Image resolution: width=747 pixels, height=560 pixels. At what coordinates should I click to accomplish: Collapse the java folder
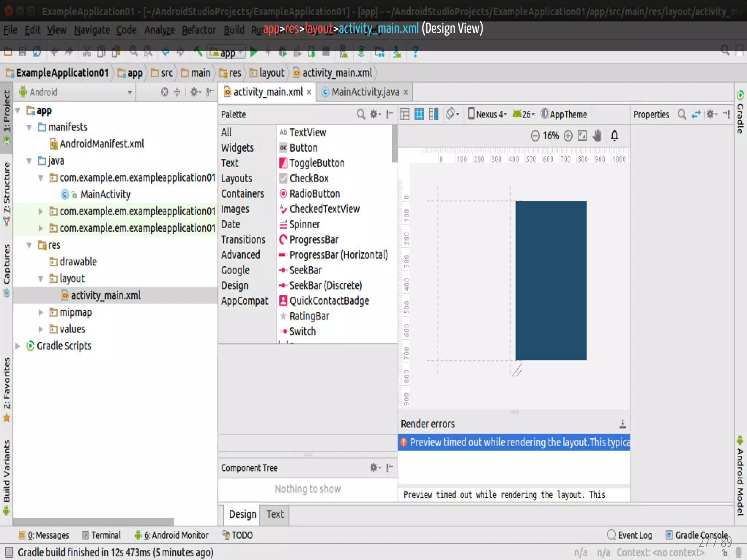29,161
